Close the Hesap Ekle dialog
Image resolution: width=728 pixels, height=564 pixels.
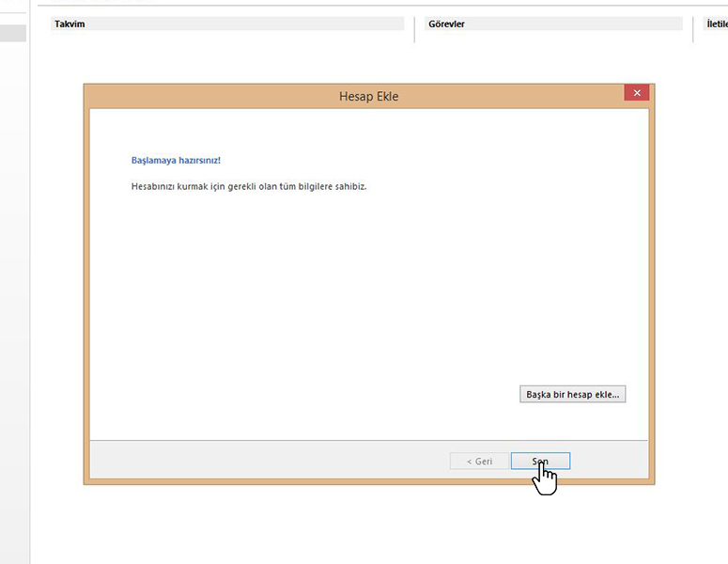636,93
